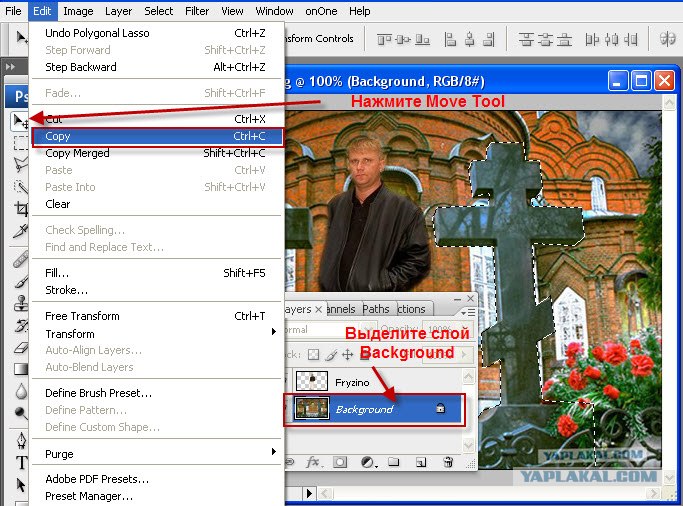Viewport: 683px width, 506px height.
Task: Open the Layers panel options menu
Action: click(468, 312)
